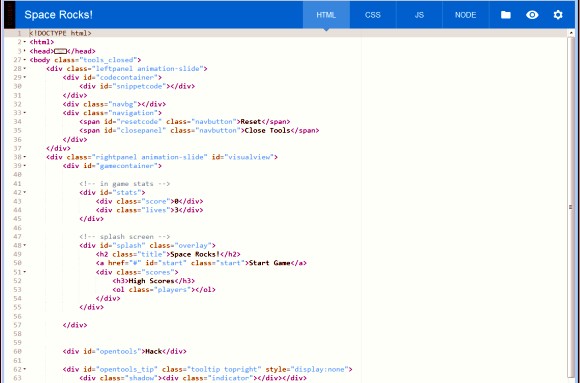Click the Close Tools text on line 35
Image resolution: width=580 pixels, height=383 pixels.
click(267, 131)
